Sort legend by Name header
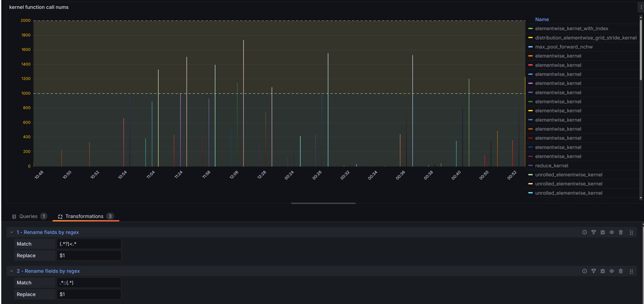 (542, 20)
